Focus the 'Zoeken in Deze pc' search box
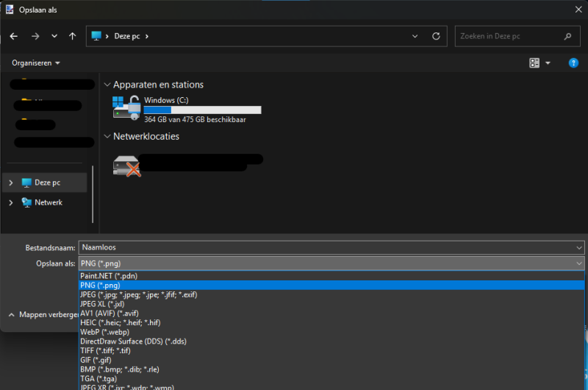This screenshot has height=390, width=588. 517,36
